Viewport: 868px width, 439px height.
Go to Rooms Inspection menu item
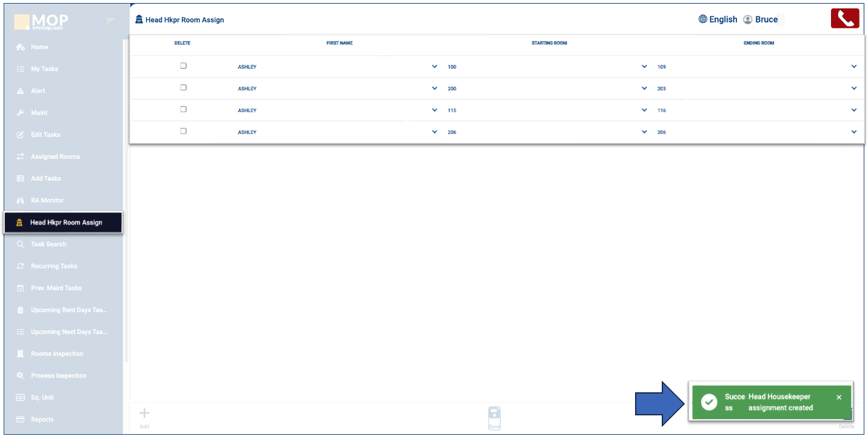click(x=57, y=354)
